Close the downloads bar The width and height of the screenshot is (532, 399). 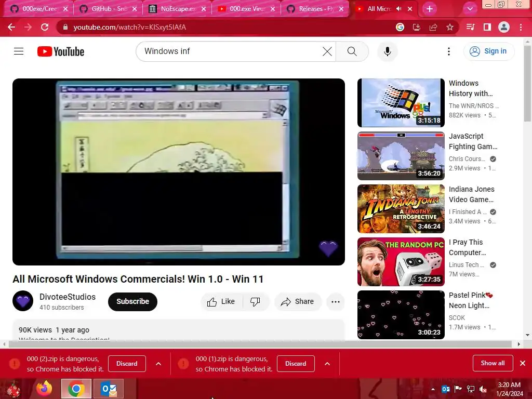(523, 363)
